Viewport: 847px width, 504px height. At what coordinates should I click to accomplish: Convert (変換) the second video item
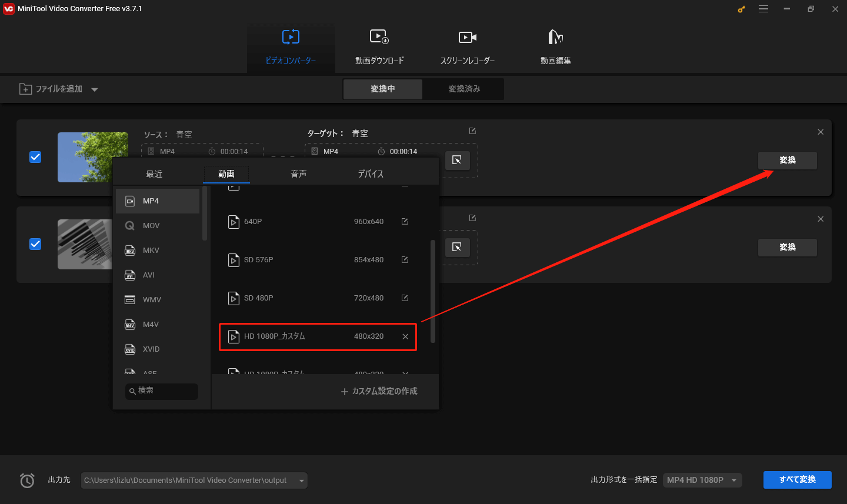788,247
